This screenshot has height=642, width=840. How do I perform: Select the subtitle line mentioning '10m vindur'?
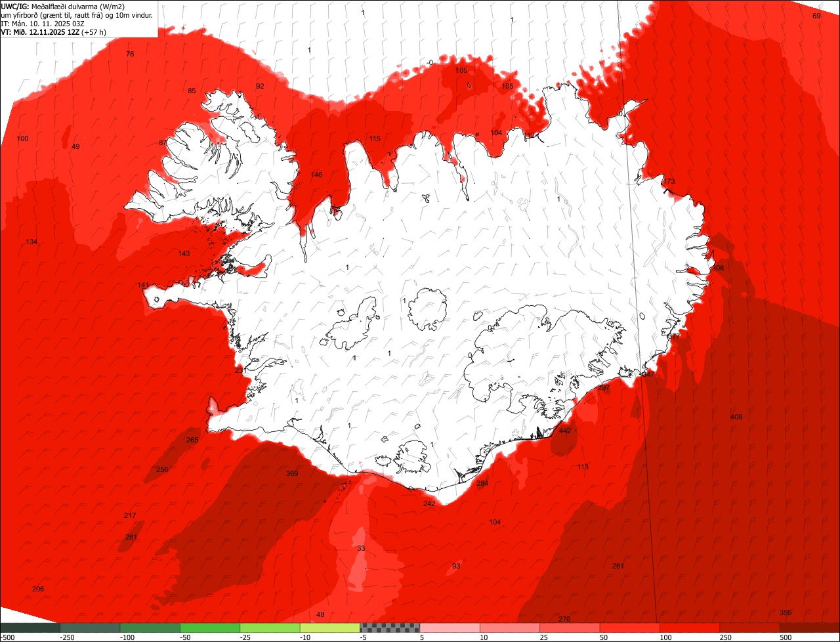(77, 14)
